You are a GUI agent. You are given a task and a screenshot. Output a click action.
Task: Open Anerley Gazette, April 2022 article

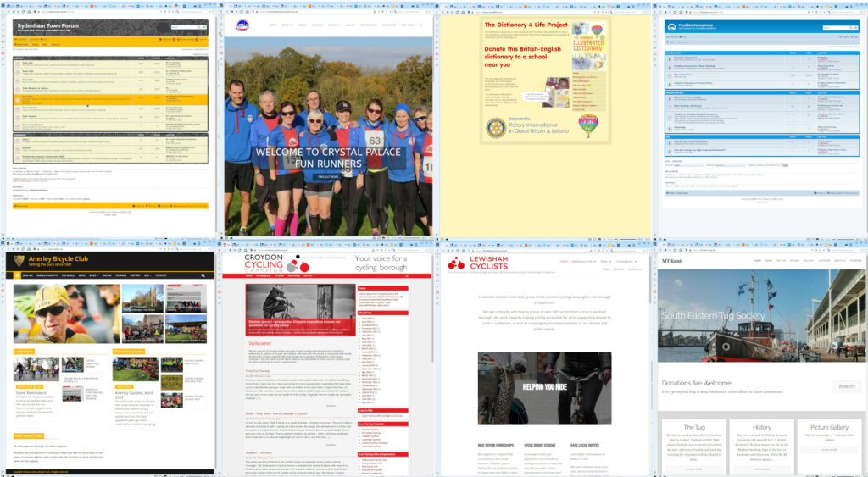pos(133,395)
